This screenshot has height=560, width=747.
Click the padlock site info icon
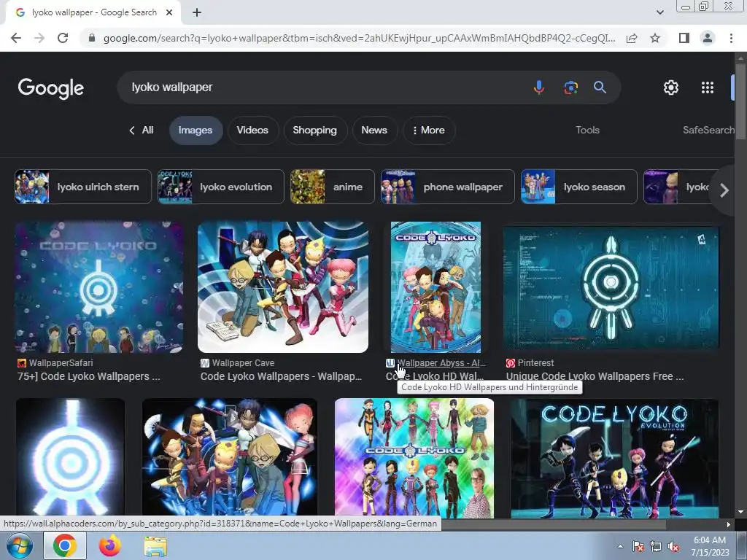92,38
